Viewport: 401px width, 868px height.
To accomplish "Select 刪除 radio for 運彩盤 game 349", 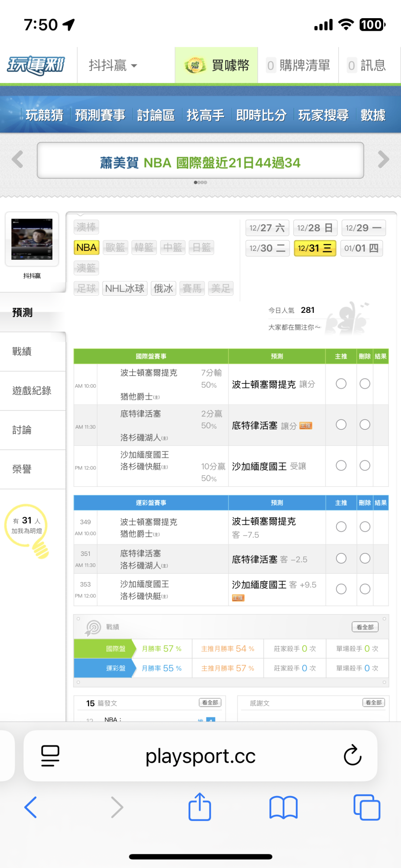I will (365, 527).
